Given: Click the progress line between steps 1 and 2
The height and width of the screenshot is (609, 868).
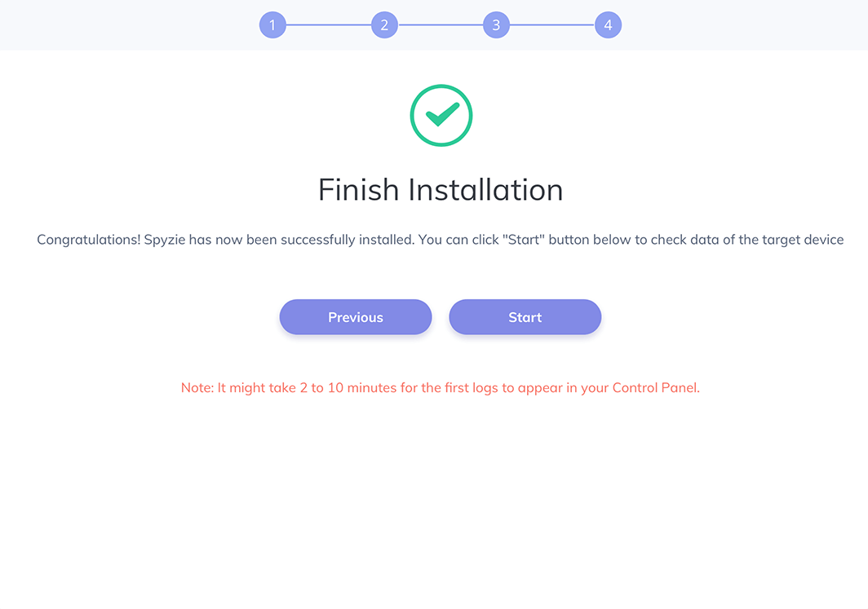Looking at the screenshot, I should pos(328,25).
